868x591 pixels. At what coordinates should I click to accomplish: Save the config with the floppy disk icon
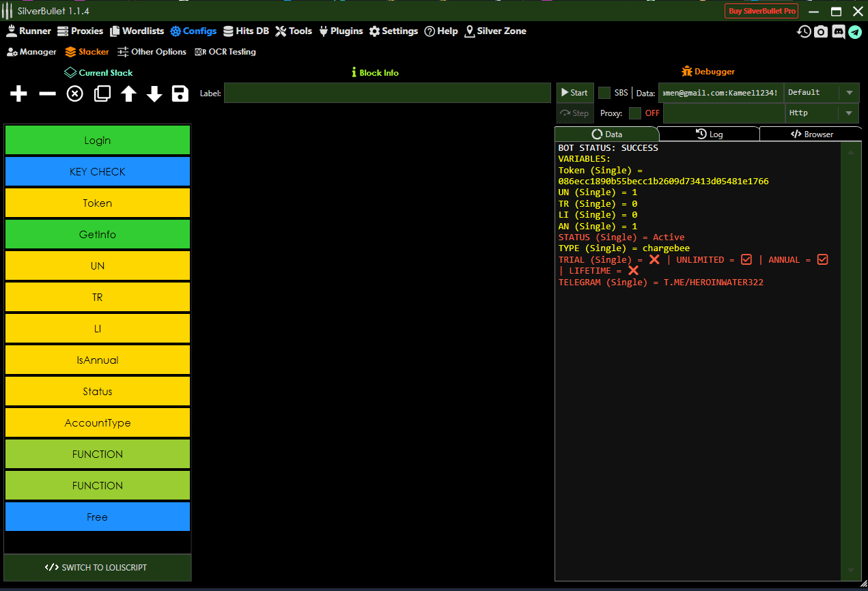(x=180, y=94)
